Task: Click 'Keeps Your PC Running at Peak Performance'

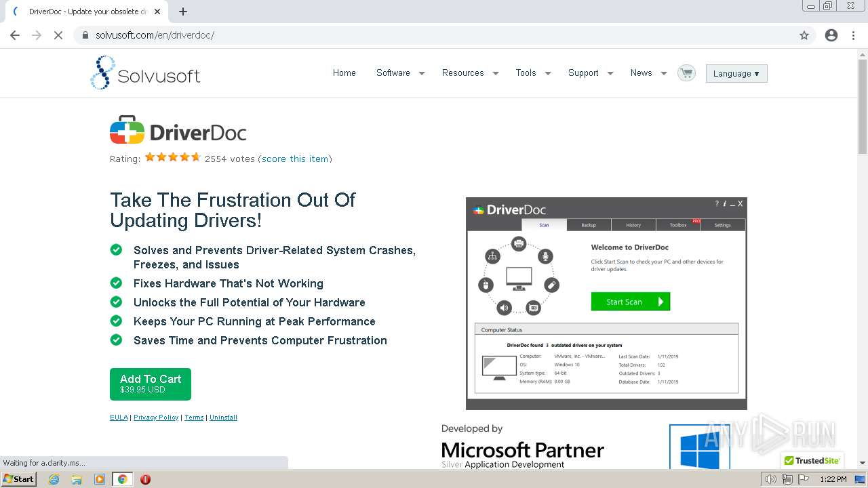Action: 254,321
